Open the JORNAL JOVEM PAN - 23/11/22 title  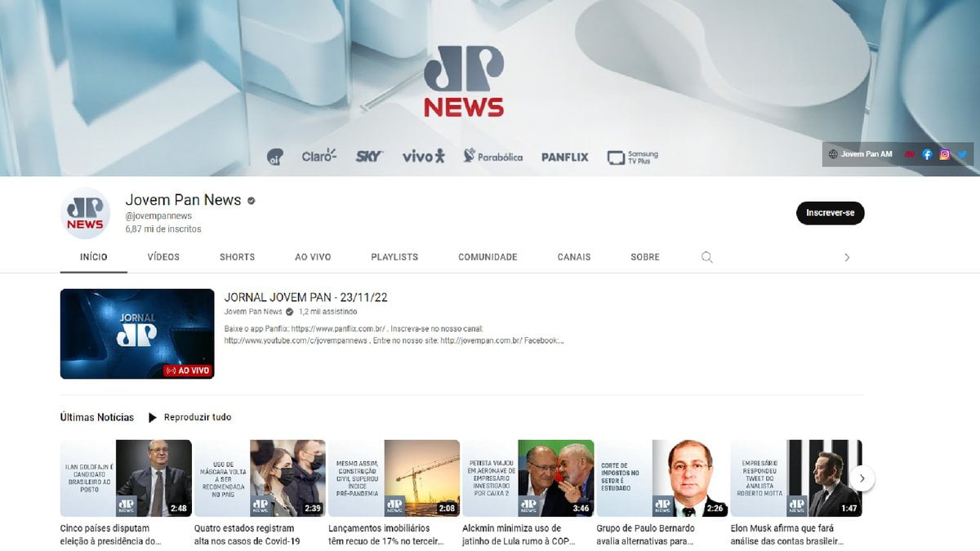(305, 297)
